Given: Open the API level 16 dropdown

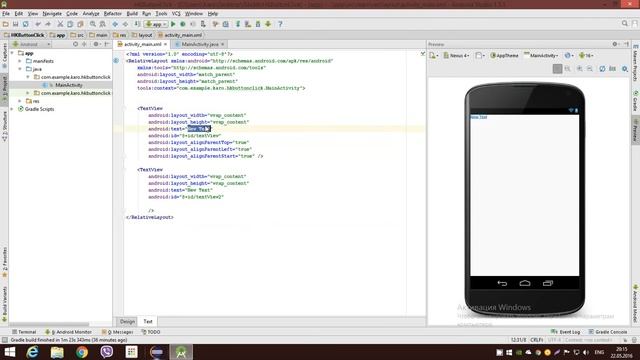Looking at the screenshot, I should (586, 56).
